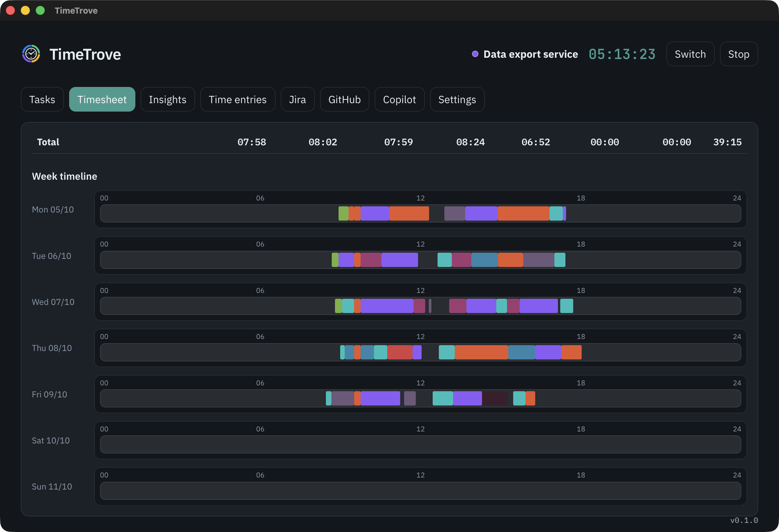Click the TimeTrove clock logo icon
Screen dimensions: 779x532
[31, 54]
